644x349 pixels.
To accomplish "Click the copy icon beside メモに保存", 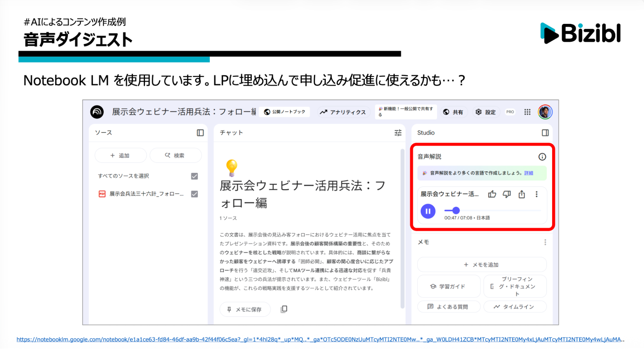I will (x=284, y=309).
